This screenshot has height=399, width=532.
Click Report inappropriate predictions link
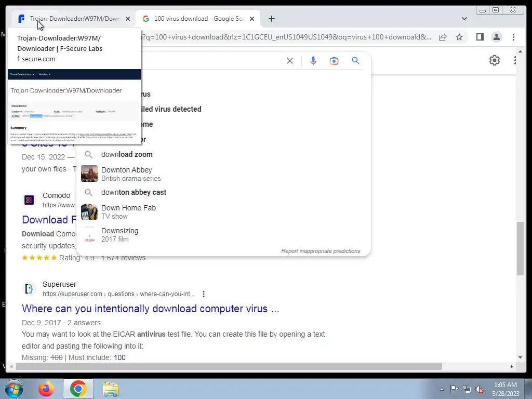pos(321,251)
